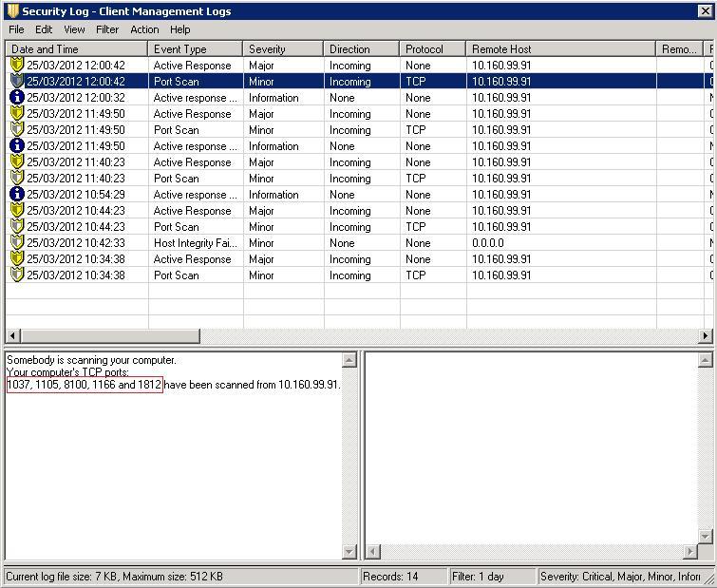Click Major severity in 10:34:38 row

261,258
